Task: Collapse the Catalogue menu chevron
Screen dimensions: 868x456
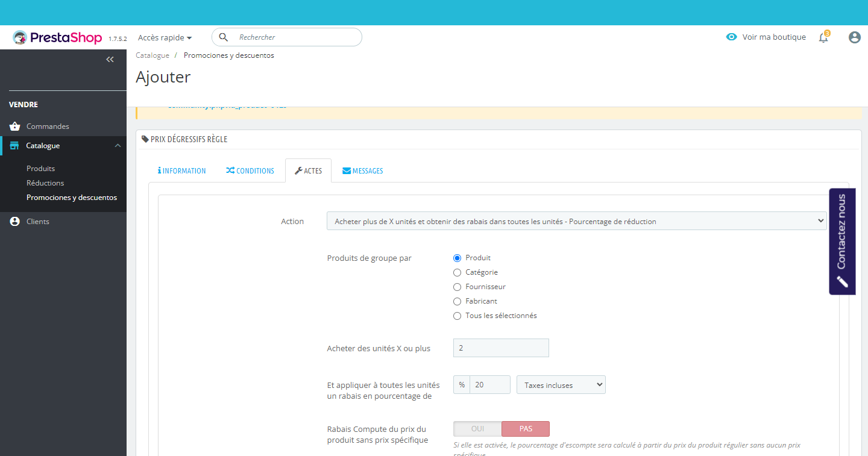Action: click(118, 146)
